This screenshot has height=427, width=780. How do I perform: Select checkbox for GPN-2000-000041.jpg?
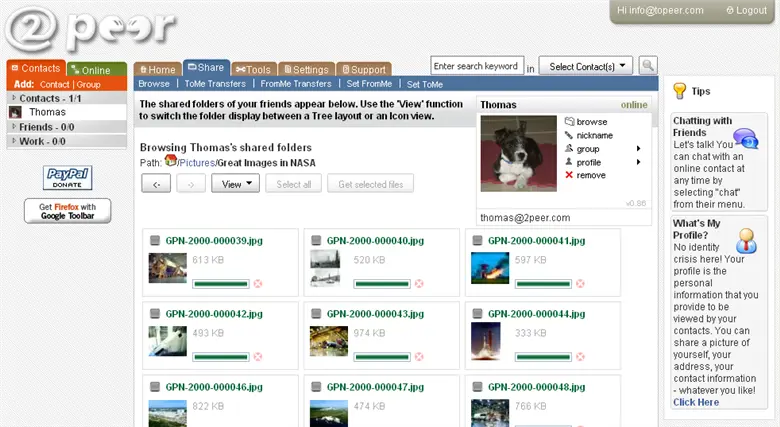[x=478, y=241]
